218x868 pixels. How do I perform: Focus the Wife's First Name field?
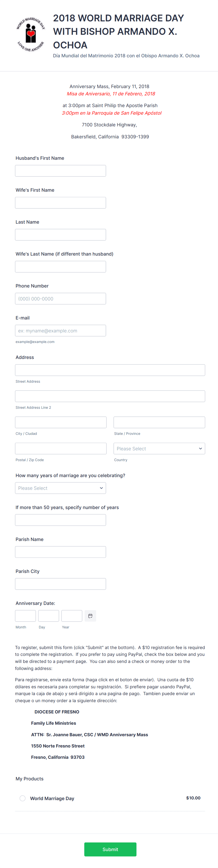point(60,203)
